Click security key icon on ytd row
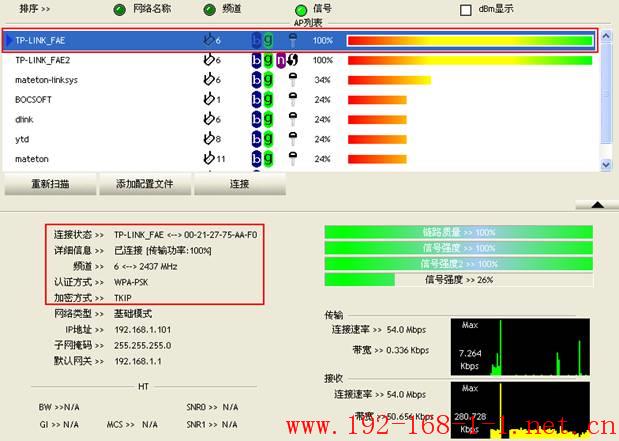The image size is (619, 441). point(293,139)
